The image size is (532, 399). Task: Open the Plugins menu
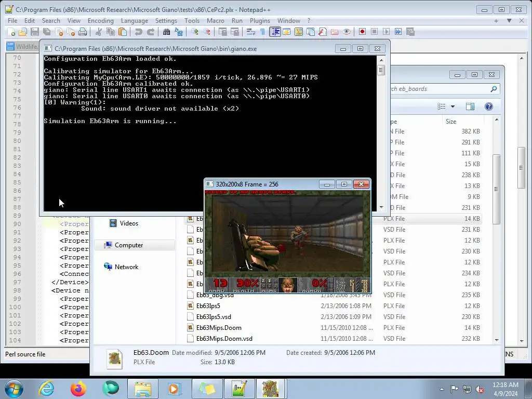tap(260, 21)
